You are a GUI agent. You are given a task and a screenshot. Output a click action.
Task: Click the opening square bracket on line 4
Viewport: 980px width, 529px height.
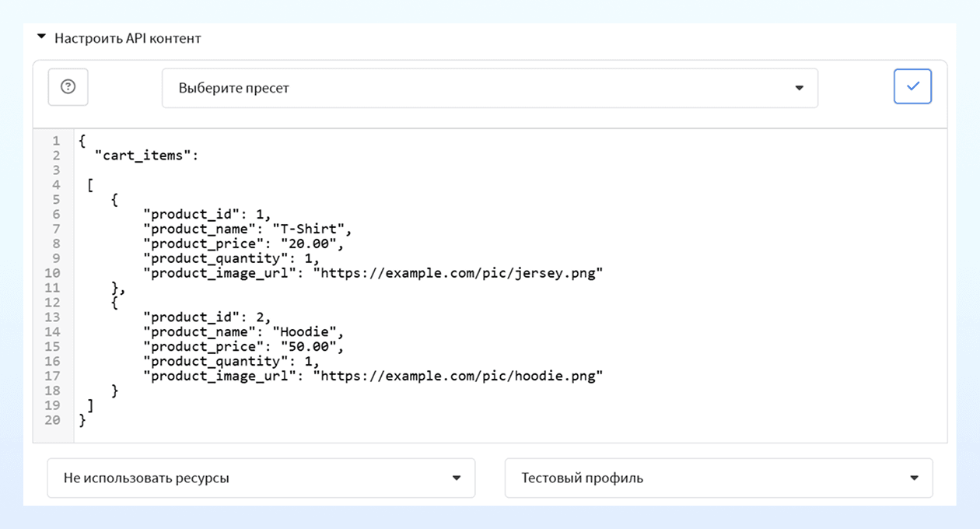click(x=91, y=185)
